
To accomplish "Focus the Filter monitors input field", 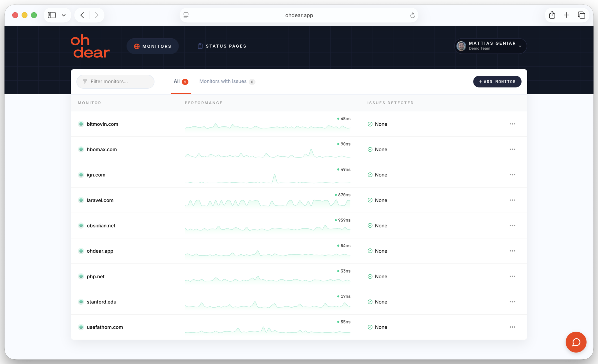I will click(115, 82).
